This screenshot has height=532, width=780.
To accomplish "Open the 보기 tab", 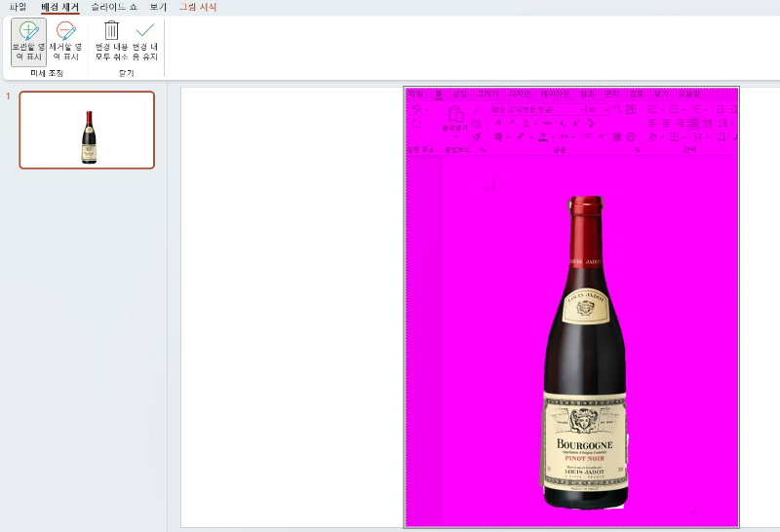I will coord(158,7).
